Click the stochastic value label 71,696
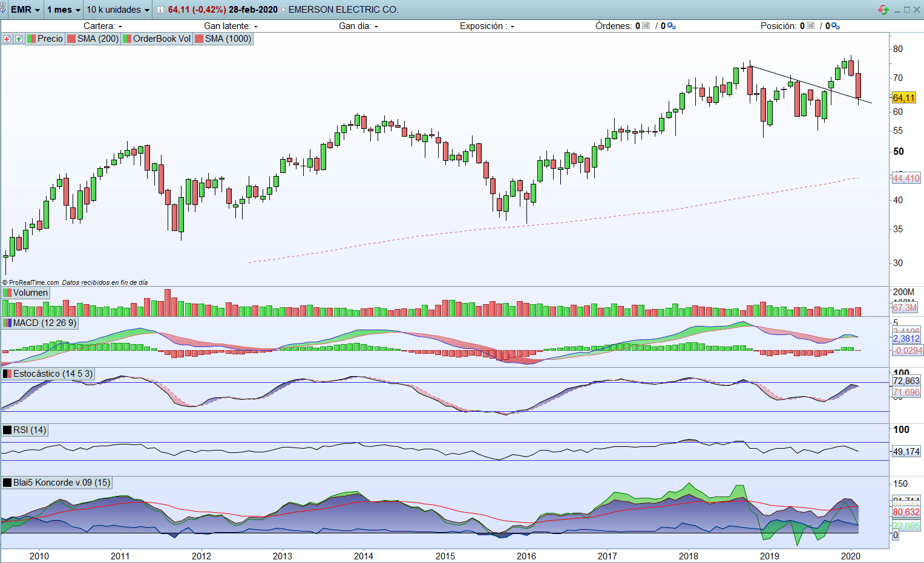The height and width of the screenshot is (563, 924). [x=906, y=392]
